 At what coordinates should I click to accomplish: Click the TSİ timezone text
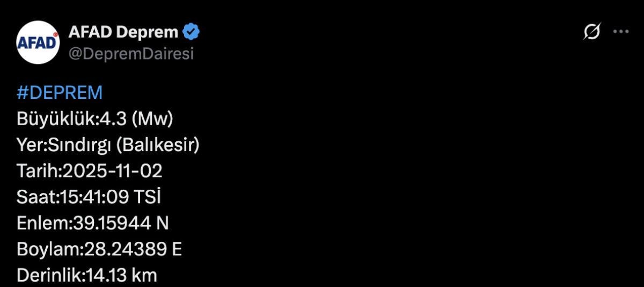tap(147, 197)
